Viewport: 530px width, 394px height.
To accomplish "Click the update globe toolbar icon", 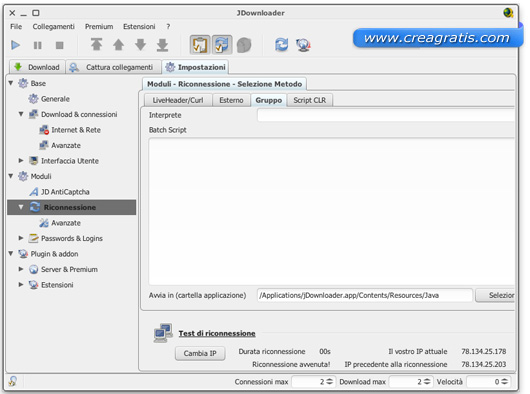I will 303,45.
